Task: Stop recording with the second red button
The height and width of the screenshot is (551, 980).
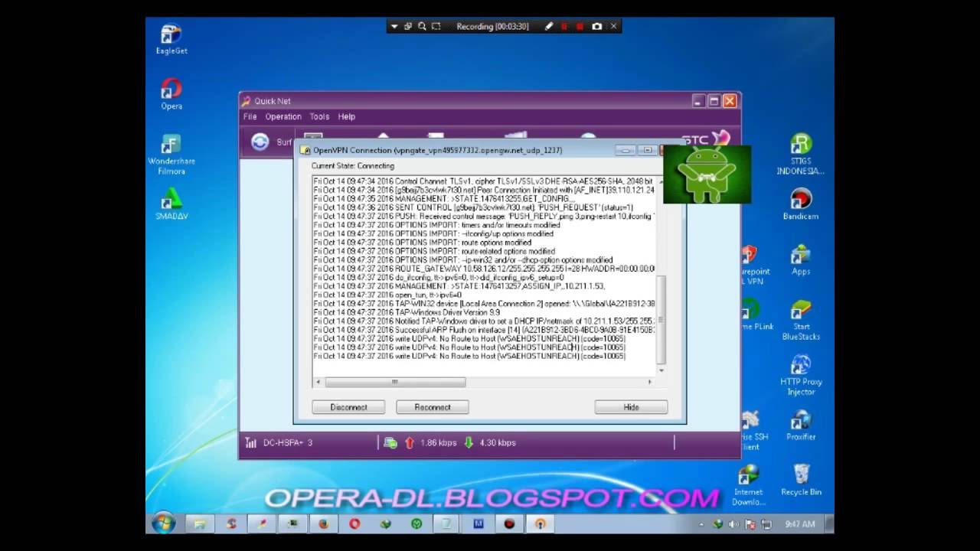Action: [580, 26]
